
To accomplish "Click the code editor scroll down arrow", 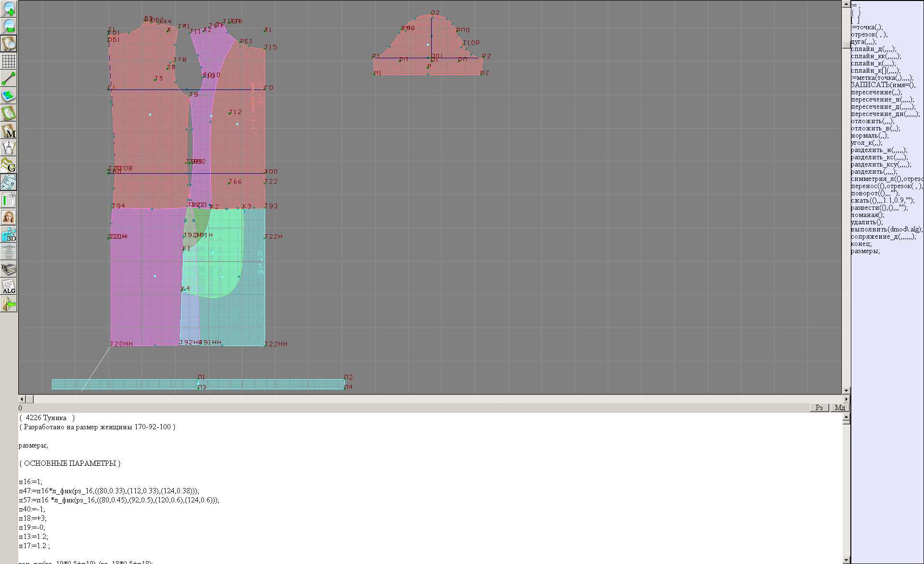I will pyautogui.click(x=846, y=560).
